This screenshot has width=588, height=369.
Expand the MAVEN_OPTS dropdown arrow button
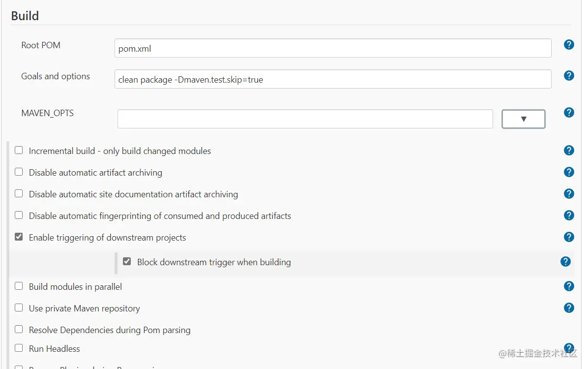tap(523, 119)
